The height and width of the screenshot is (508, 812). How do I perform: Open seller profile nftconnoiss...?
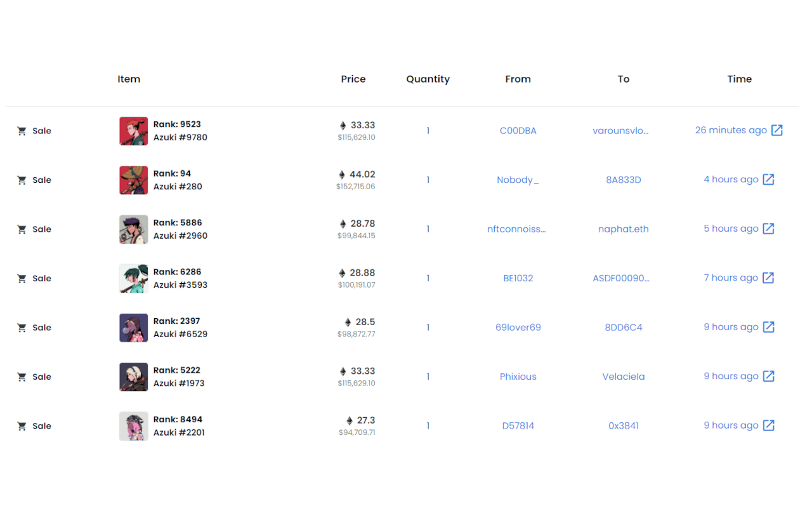pos(516,229)
